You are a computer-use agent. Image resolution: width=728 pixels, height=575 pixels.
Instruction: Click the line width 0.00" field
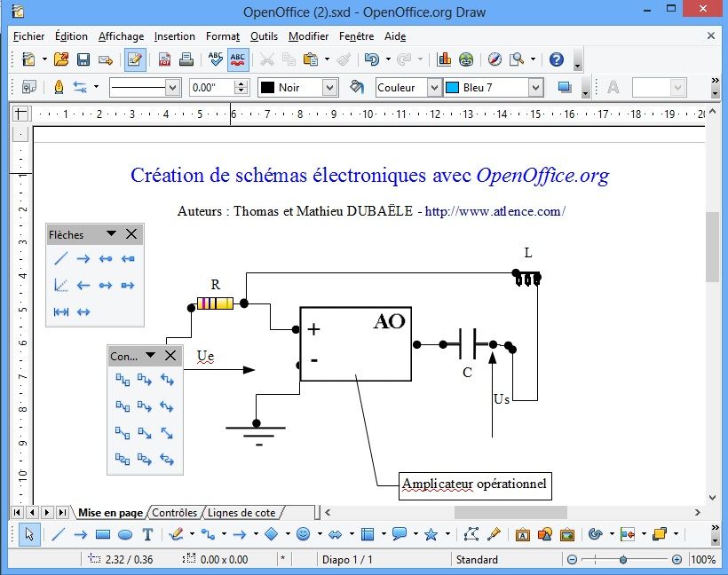click(x=213, y=87)
